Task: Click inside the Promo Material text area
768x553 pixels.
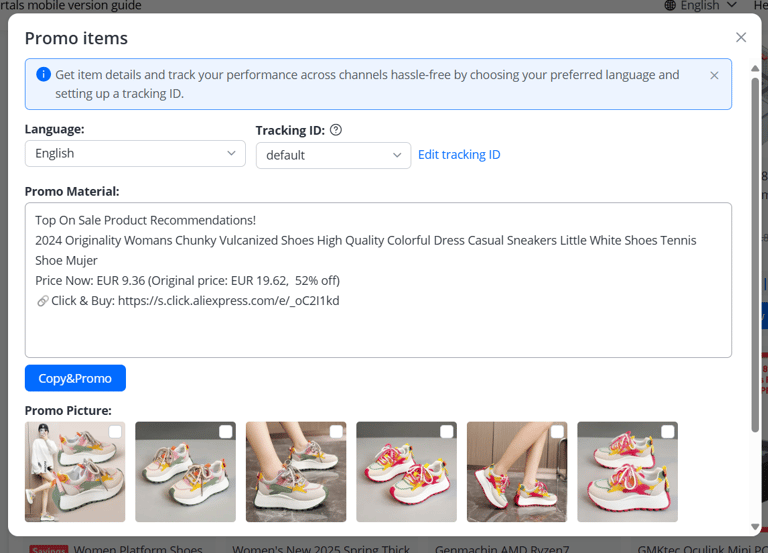Action: coord(378,280)
